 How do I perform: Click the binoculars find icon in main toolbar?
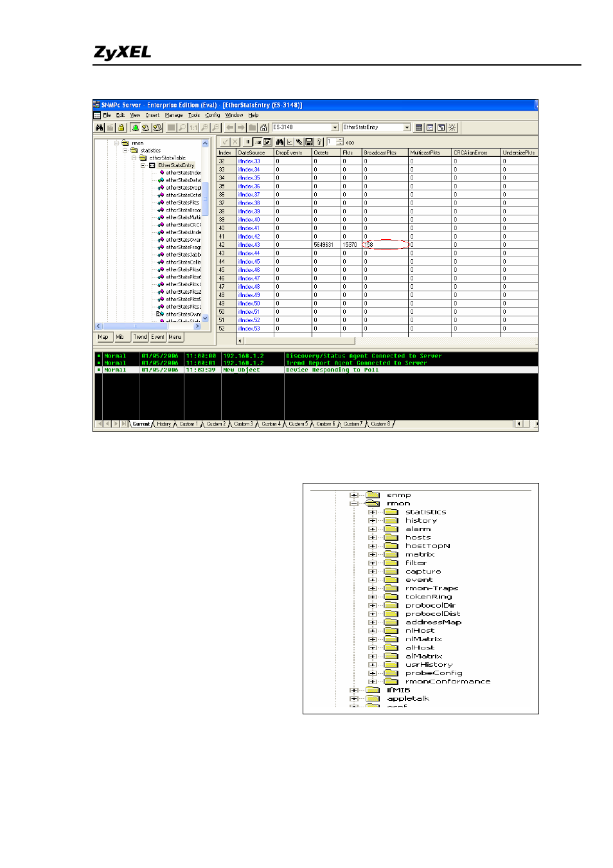click(x=99, y=127)
